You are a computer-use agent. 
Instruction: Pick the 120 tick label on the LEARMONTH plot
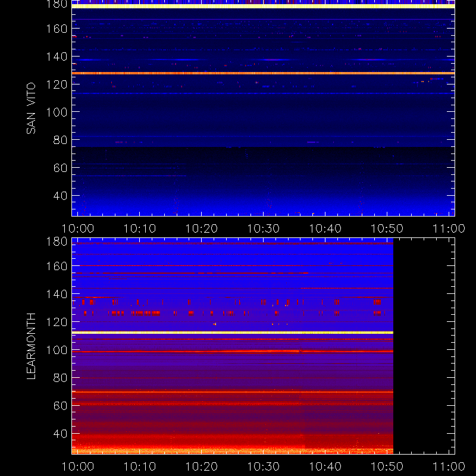[57, 322]
